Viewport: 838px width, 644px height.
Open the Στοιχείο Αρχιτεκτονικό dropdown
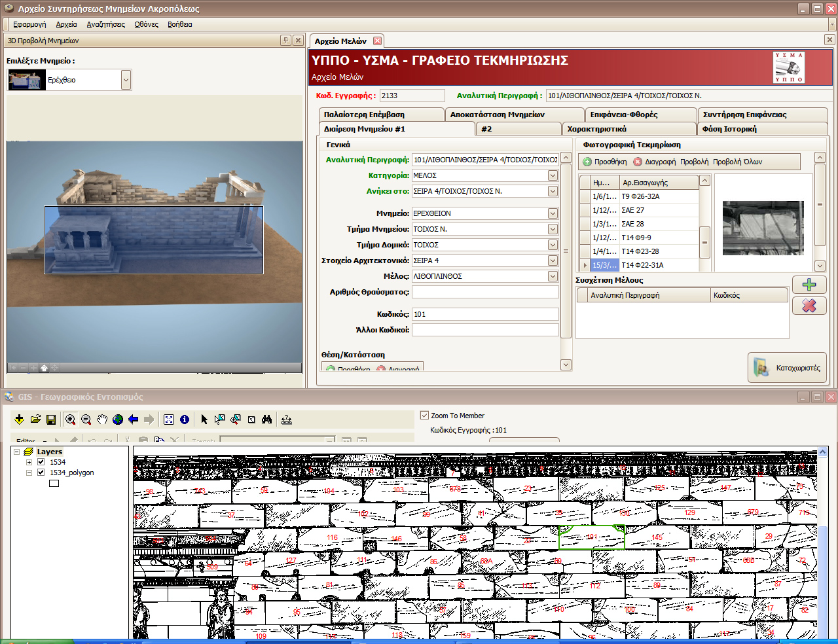[x=553, y=260]
